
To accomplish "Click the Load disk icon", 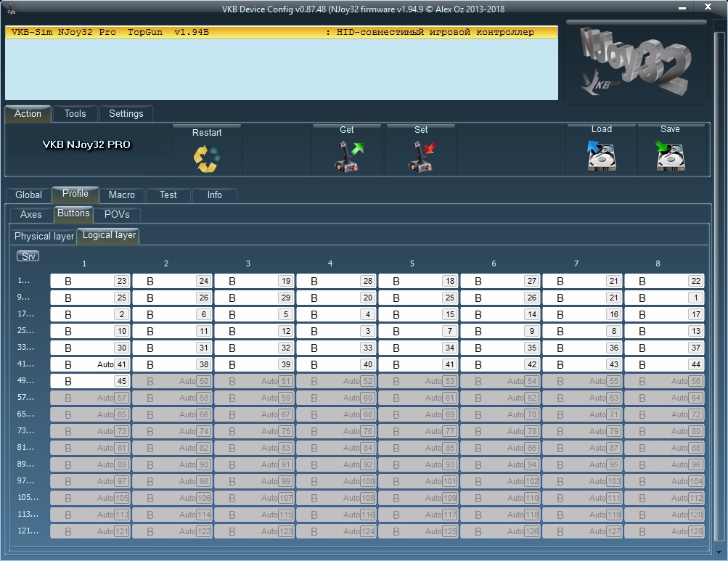I will pos(601,157).
